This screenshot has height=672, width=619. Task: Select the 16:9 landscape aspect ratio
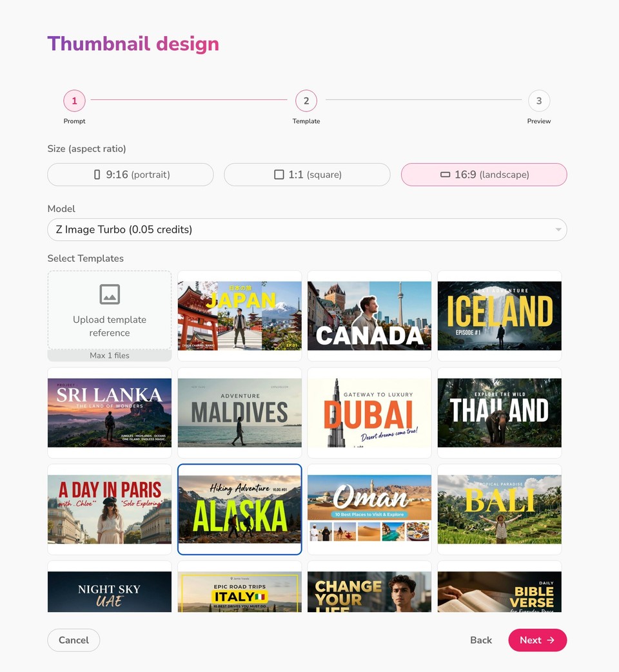(484, 174)
